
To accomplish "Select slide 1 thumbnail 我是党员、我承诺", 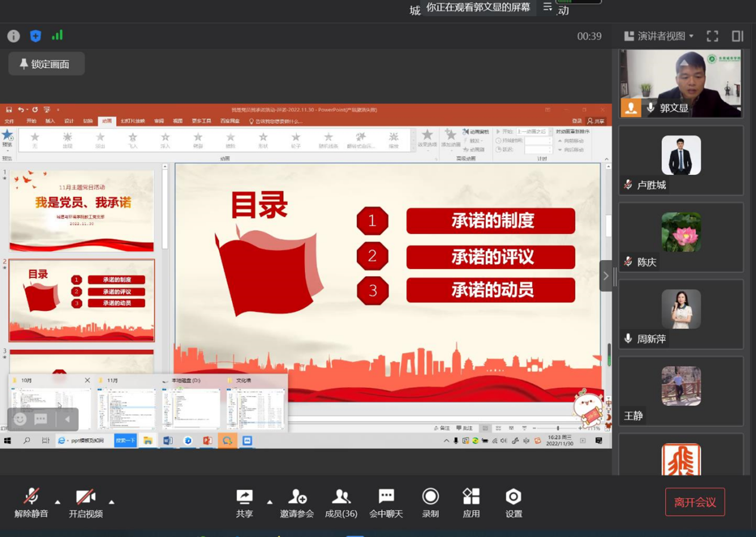I will pyautogui.click(x=82, y=211).
